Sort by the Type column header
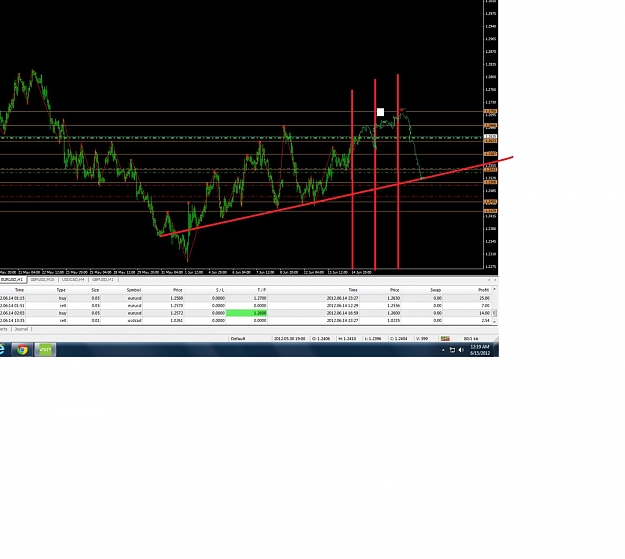This screenshot has height=559, width=625. point(61,290)
